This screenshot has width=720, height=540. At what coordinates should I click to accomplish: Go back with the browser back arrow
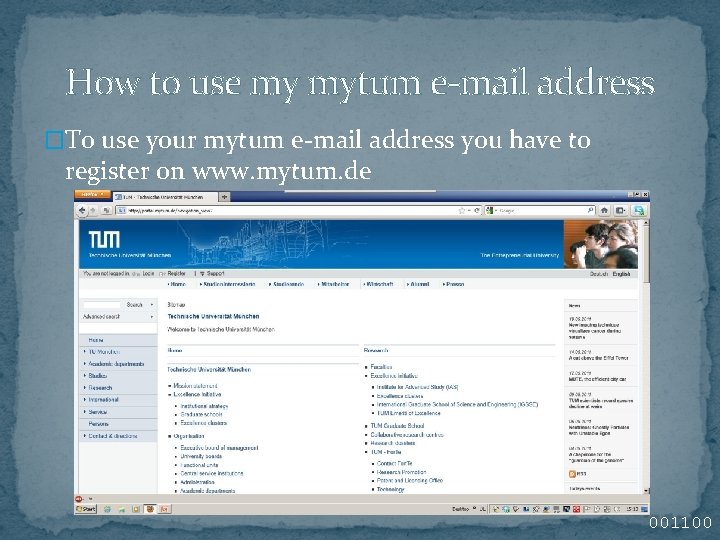pos(82,210)
